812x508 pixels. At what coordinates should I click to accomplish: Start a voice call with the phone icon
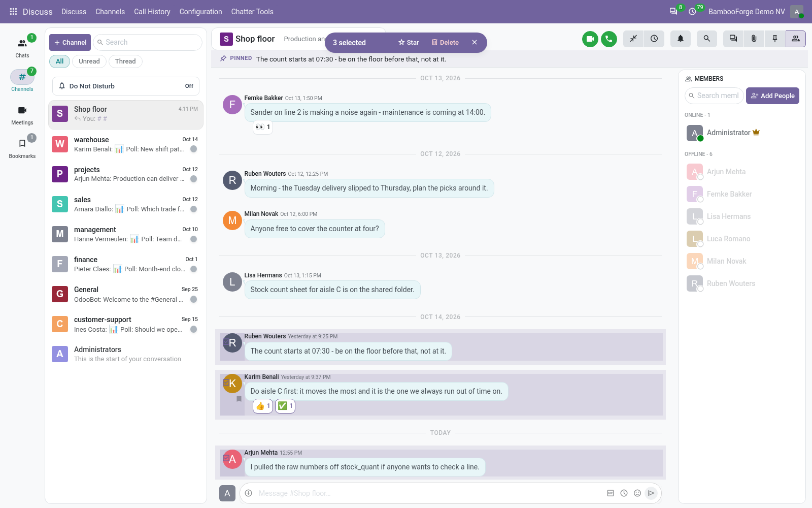click(609, 39)
